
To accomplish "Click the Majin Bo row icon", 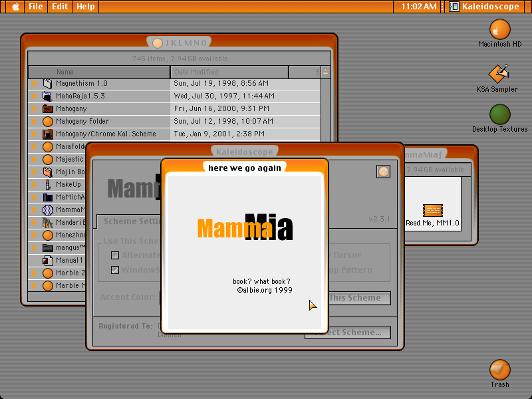I will [48, 172].
